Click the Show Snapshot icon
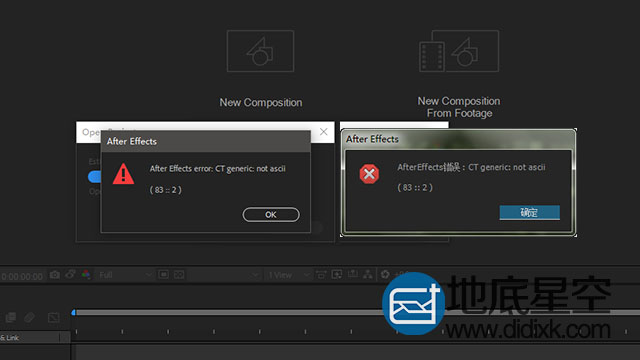This screenshot has height=360, width=640. click(70, 274)
